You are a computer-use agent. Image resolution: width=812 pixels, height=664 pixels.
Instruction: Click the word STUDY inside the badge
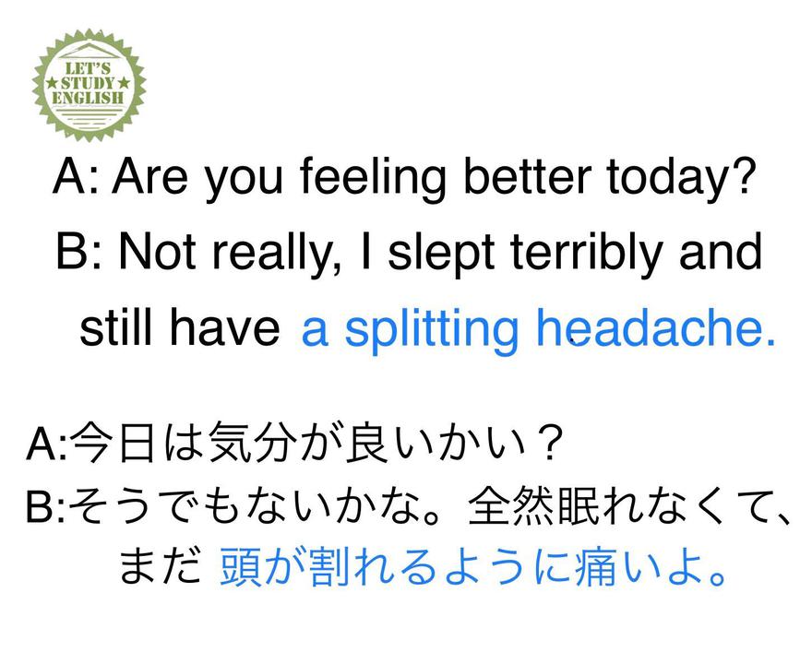tap(89, 83)
